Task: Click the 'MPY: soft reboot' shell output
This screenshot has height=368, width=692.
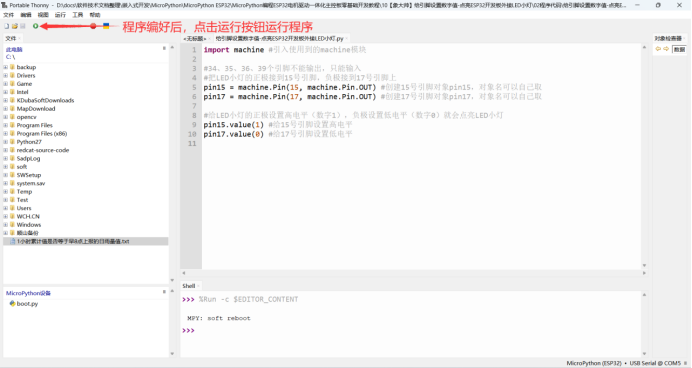Action: tap(218, 318)
